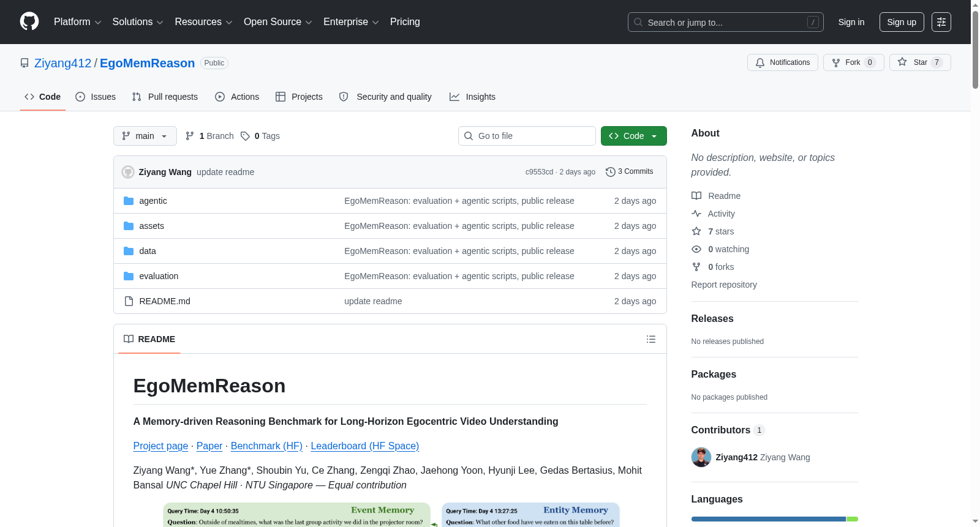The height and width of the screenshot is (527, 980).
Task: Expand the Resources menu
Action: pyautogui.click(x=203, y=22)
